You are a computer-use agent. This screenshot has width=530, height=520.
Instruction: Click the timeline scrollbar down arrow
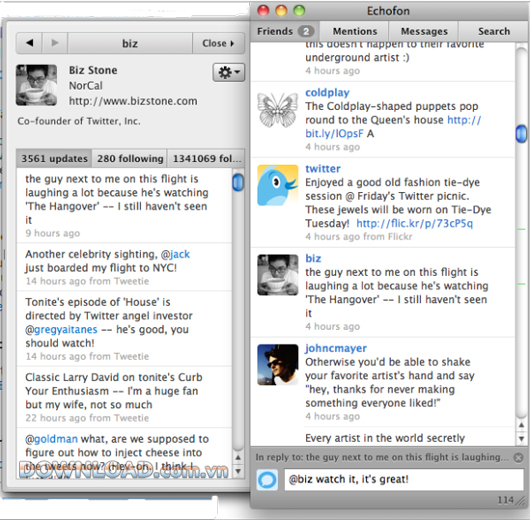click(521, 439)
